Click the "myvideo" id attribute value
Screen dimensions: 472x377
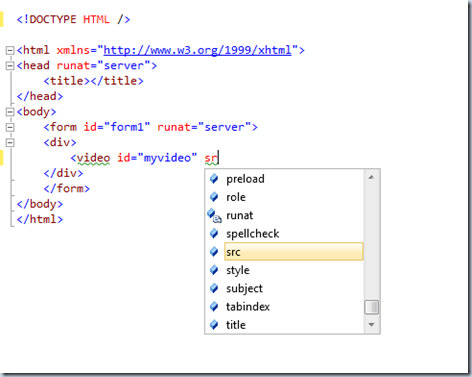[x=167, y=158]
